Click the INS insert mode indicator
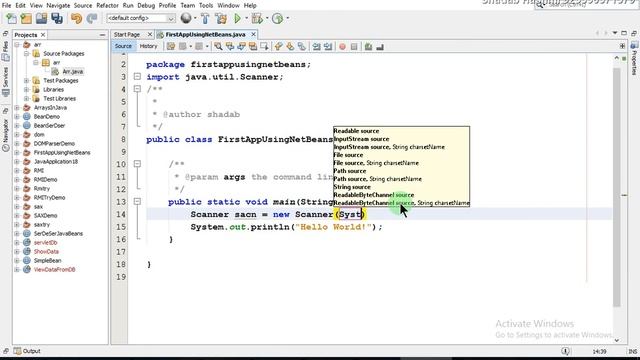Viewport: 640px width, 360px height. [633, 351]
